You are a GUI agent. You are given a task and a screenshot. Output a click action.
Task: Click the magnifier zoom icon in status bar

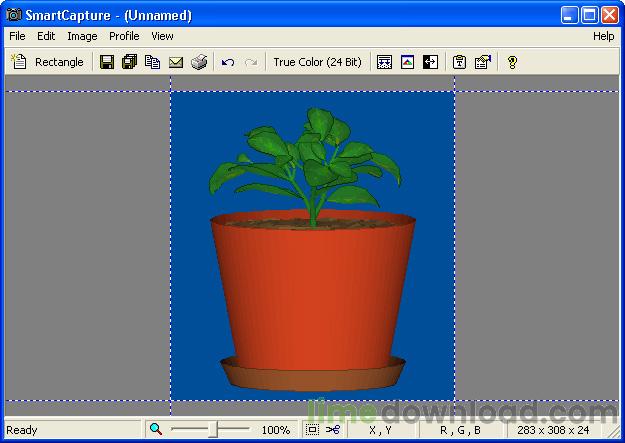click(156, 430)
